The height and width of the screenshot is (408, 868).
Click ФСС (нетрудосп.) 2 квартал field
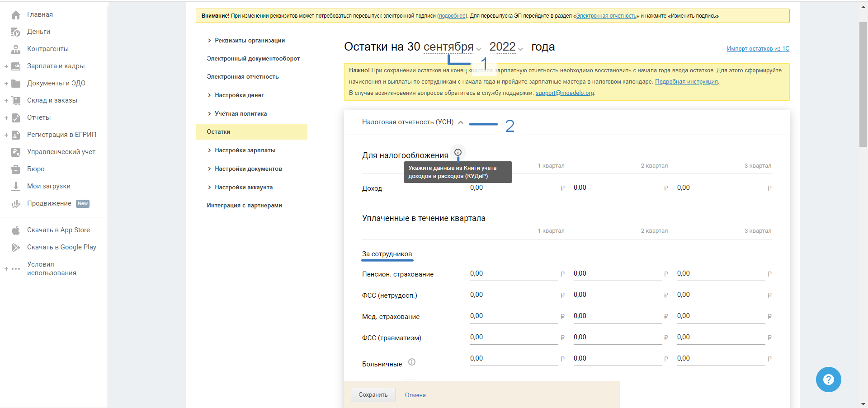coord(618,295)
